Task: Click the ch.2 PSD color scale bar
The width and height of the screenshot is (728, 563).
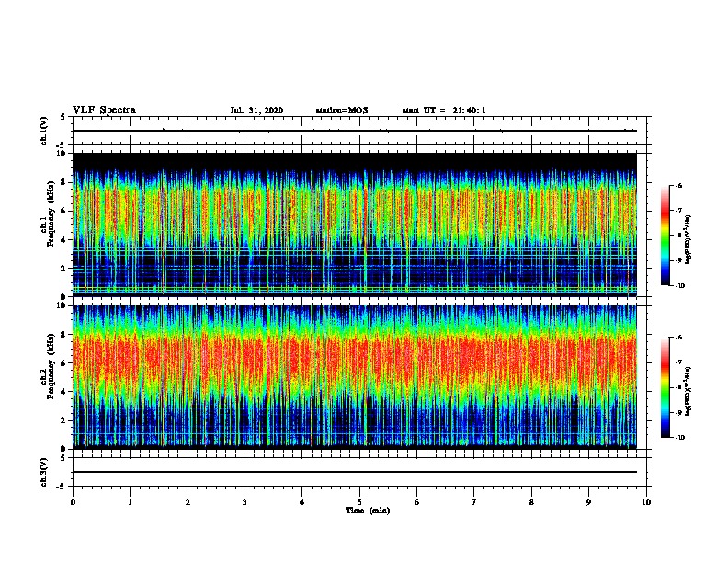Action: point(665,387)
